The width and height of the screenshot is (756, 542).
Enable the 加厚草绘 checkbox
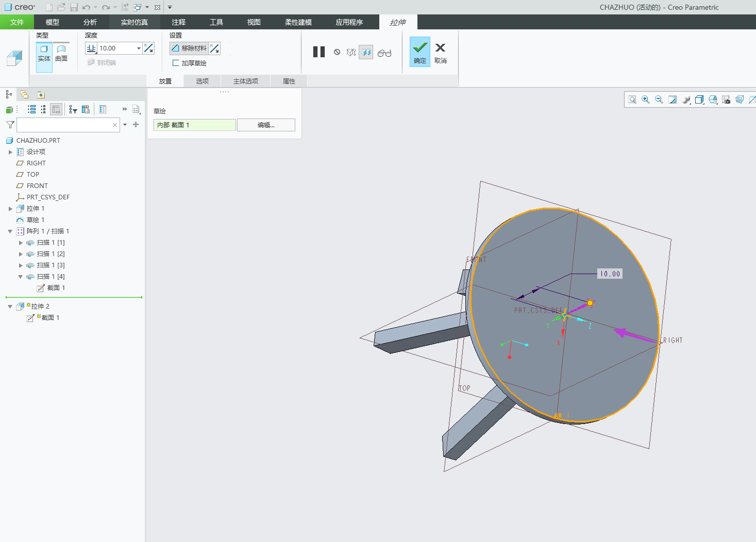176,63
